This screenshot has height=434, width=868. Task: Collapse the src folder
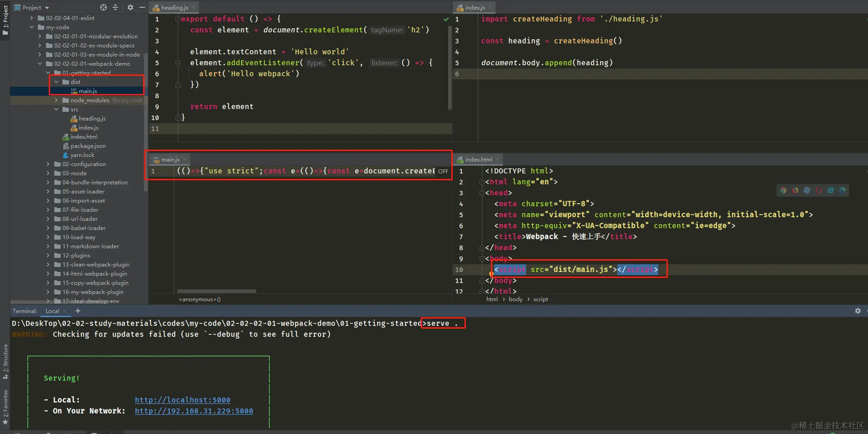(57, 110)
